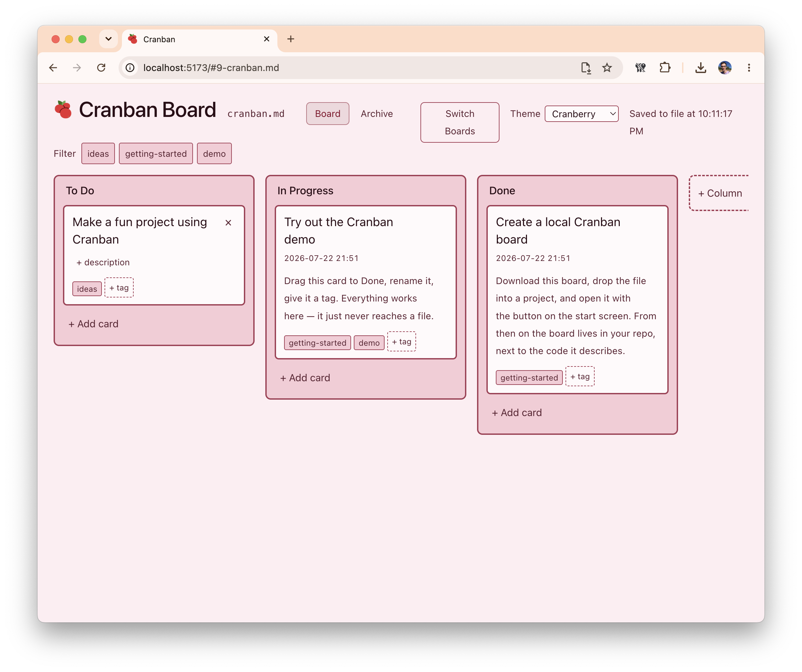Click the description of the Done card
The width and height of the screenshot is (802, 672).
click(x=576, y=316)
